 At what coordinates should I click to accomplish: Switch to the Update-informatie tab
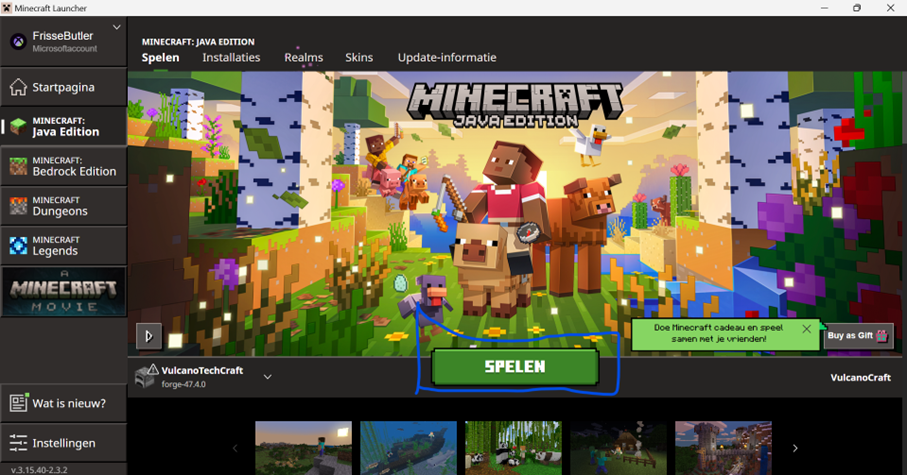coord(447,57)
